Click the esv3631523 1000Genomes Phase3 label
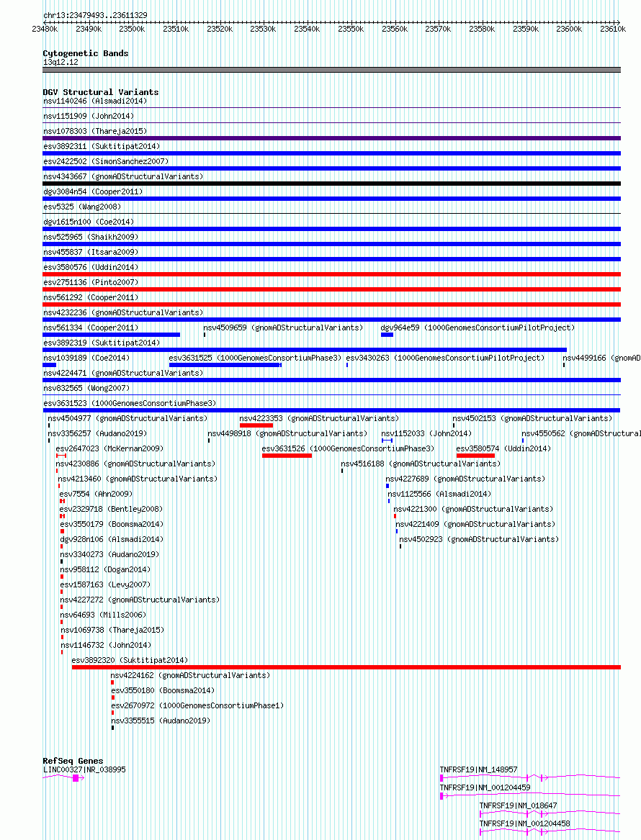641x840 pixels. coord(130,403)
